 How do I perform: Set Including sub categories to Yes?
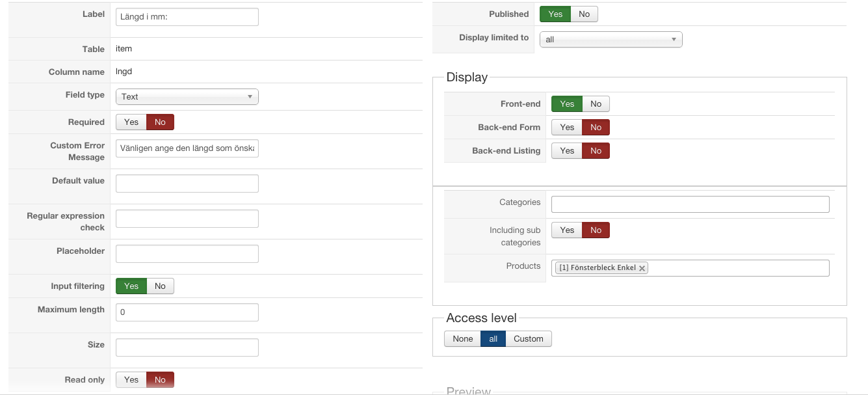(567, 230)
